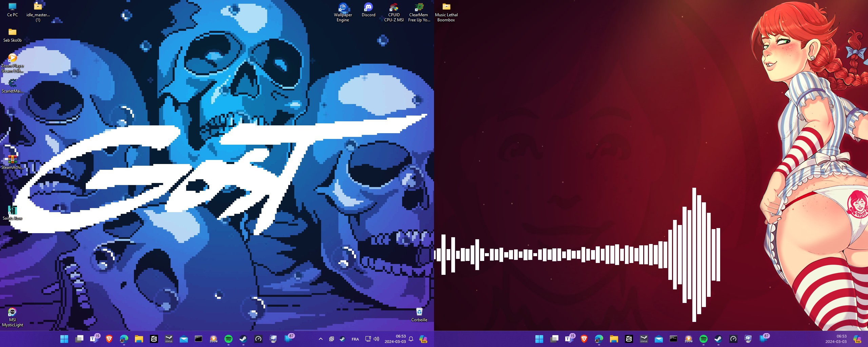Open Microsoft Edge on right monitor taskbar
This screenshot has height=347, width=868.
point(599,339)
